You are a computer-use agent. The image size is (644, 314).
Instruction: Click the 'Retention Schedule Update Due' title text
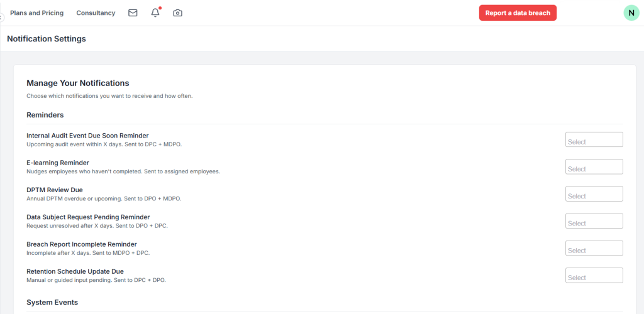click(75, 271)
